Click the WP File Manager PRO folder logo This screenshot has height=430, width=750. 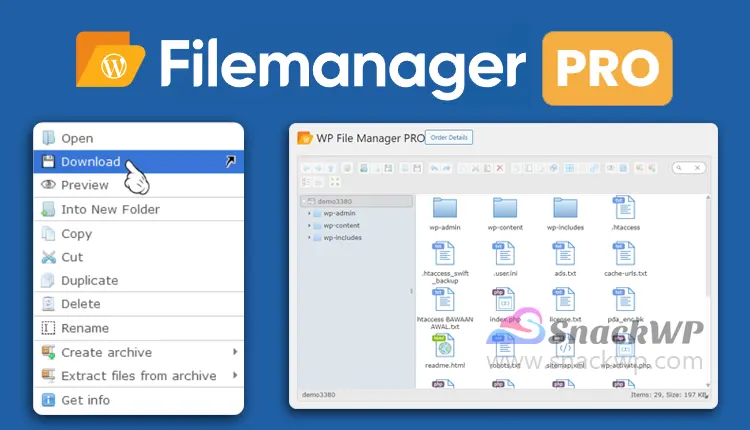coord(305,138)
